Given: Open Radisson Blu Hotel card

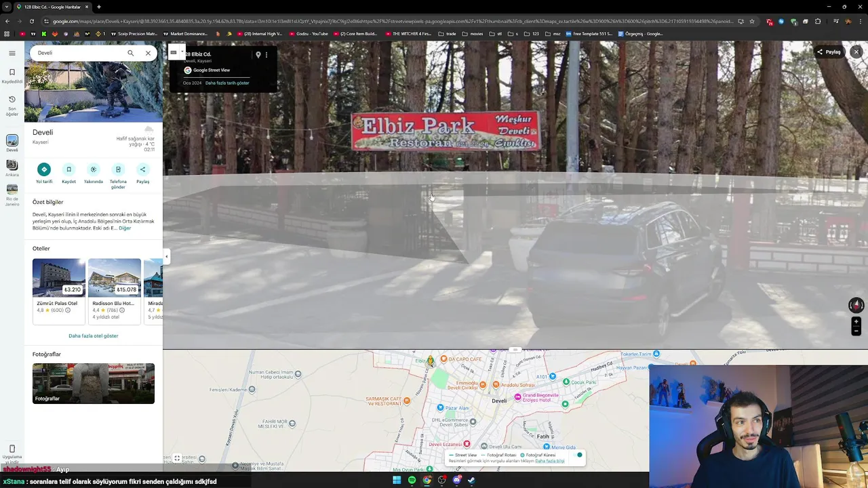Looking at the screenshot, I should click(115, 290).
